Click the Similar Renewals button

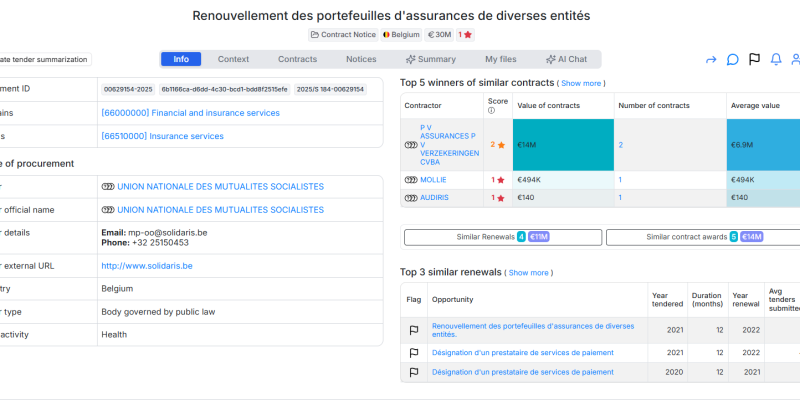pyautogui.click(x=503, y=237)
